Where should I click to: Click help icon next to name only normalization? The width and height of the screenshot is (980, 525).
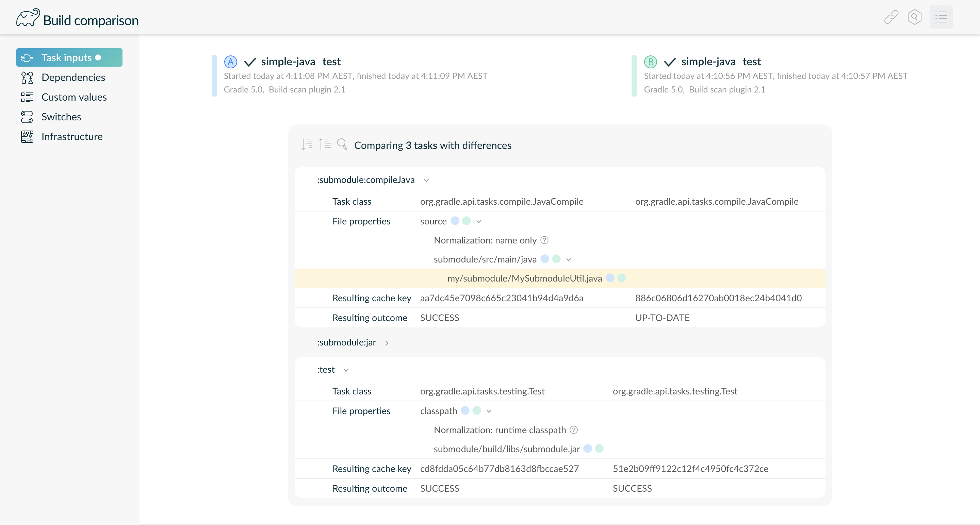[544, 240]
